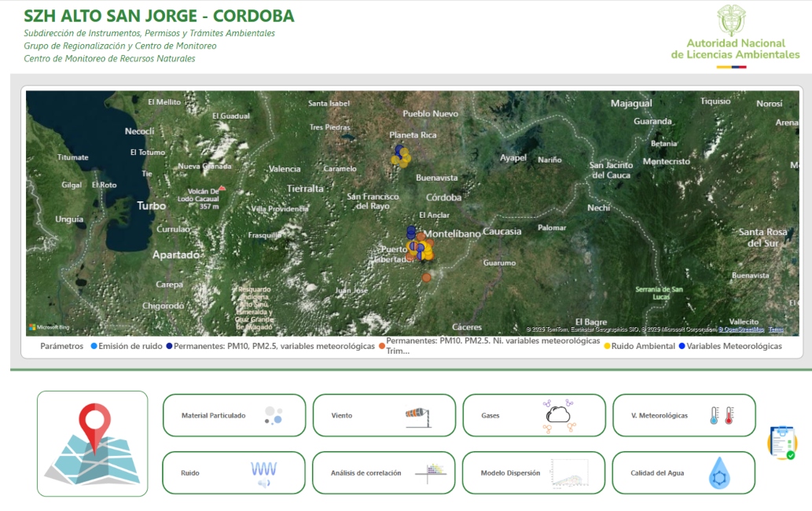
Task: Open the Modelo Dispersión module
Action: click(x=535, y=472)
